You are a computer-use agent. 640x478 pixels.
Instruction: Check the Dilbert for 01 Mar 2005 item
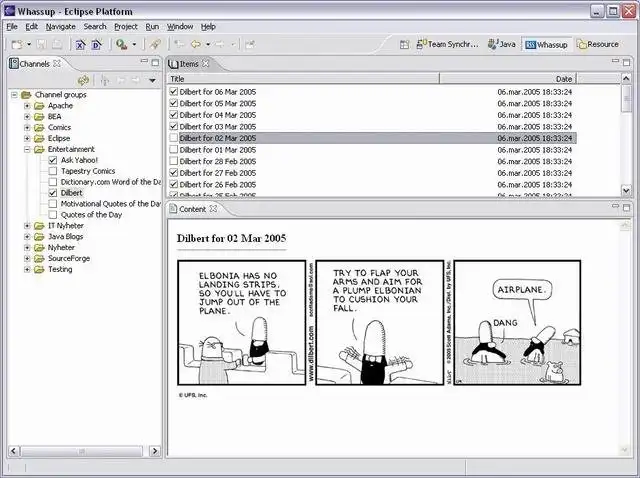tap(173, 149)
